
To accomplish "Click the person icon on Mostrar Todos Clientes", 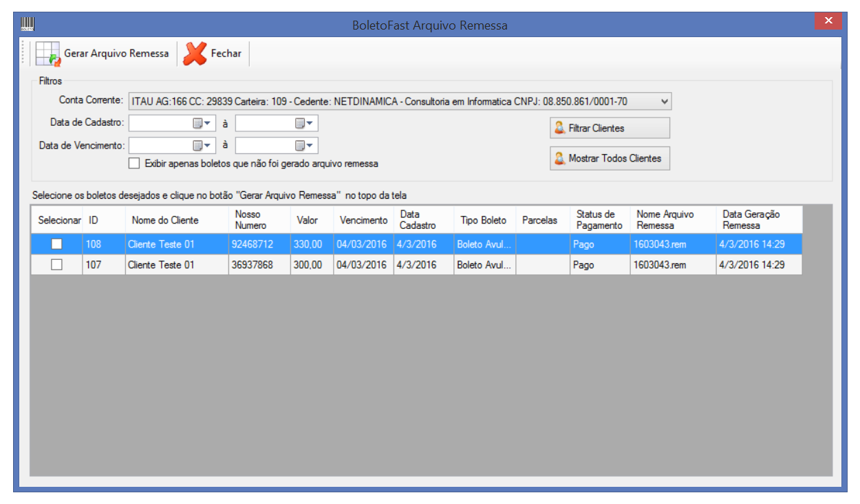I will point(560,158).
